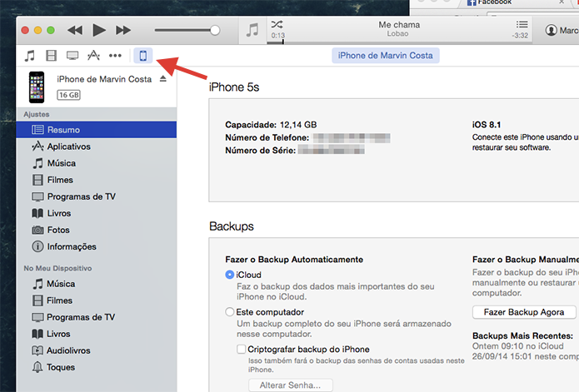
Task: Click the -3:32 remaining time
Action: pyautogui.click(x=520, y=36)
